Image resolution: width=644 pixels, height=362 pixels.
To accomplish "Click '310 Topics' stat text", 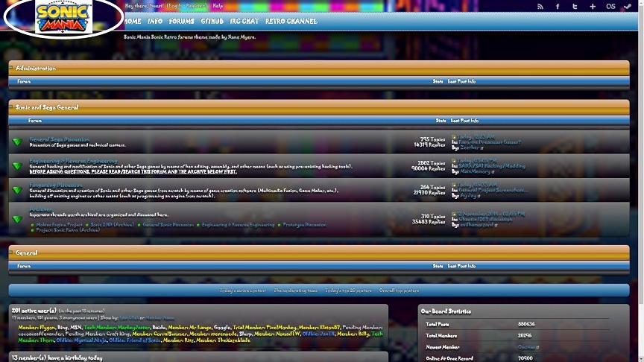I will pos(433,216).
